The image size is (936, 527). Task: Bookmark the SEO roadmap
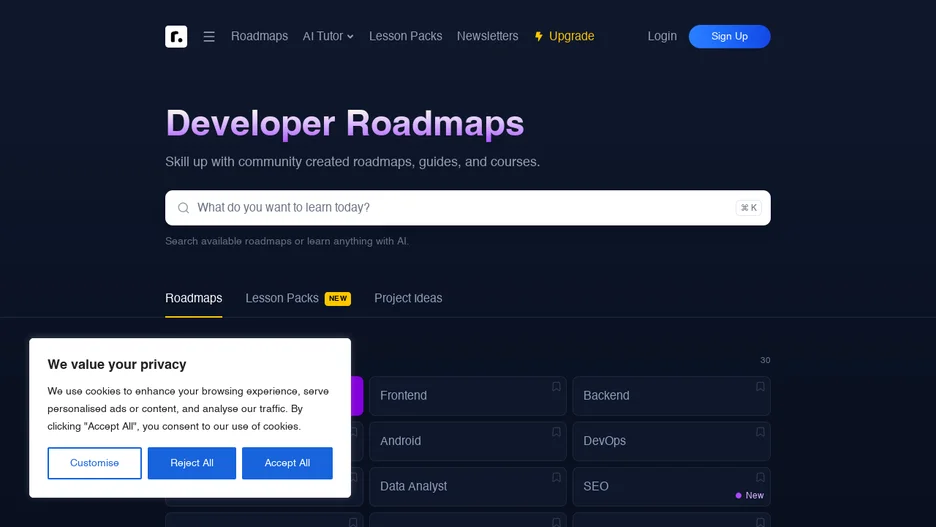(760, 477)
